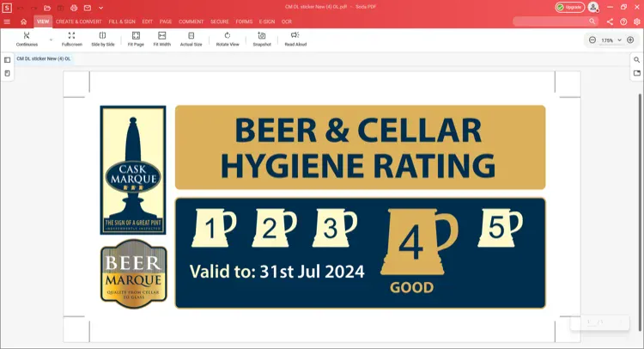Click the BEER & CELLAR heading text
The width and height of the screenshot is (644, 349).
tap(358, 131)
